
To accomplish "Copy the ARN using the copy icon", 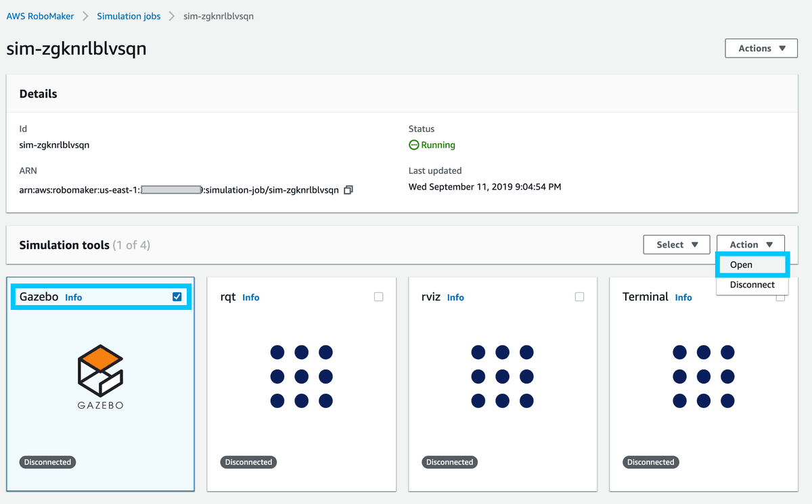I will click(x=348, y=190).
